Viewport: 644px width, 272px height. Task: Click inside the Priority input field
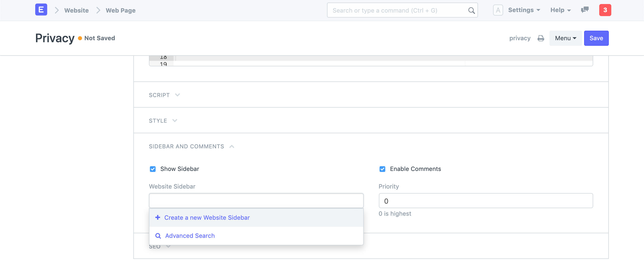(x=486, y=201)
